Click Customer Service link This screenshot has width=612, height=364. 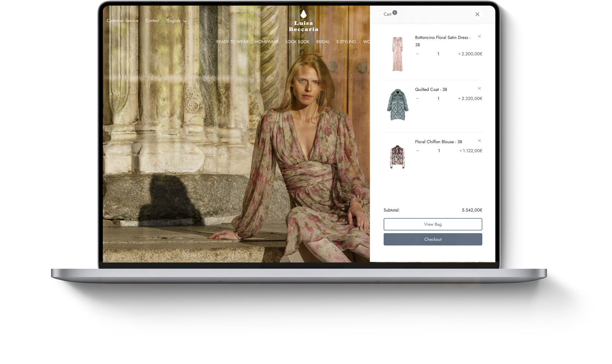click(123, 20)
